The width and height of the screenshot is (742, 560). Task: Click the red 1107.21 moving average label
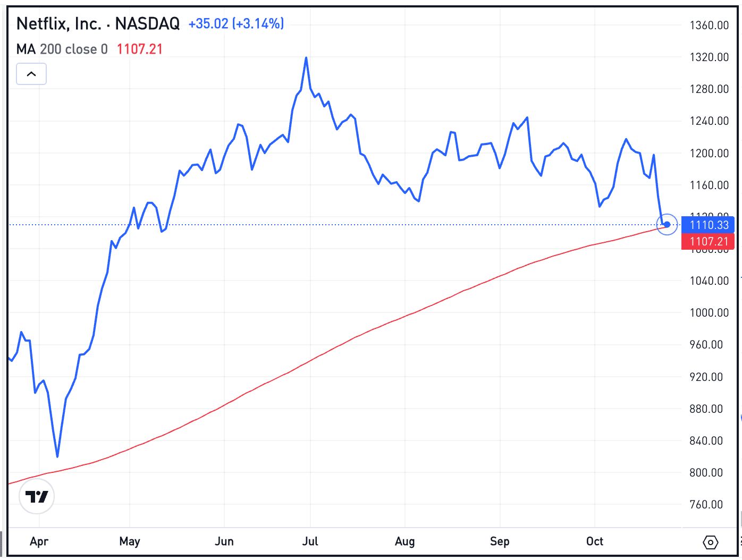pyautogui.click(x=708, y=242)
